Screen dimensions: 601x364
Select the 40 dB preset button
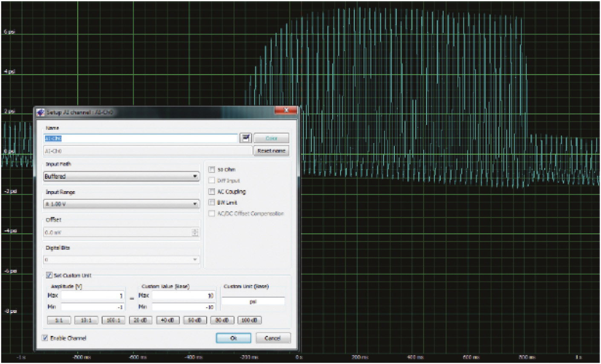[168, 320]
